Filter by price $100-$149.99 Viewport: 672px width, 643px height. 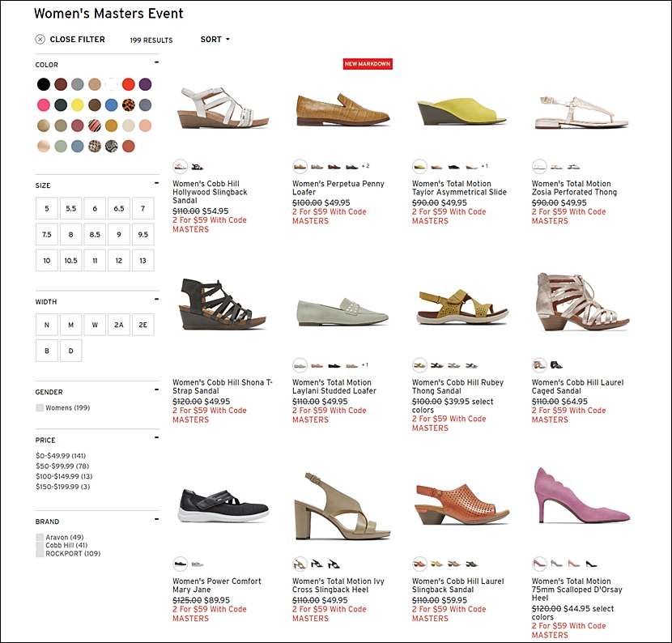64,476
